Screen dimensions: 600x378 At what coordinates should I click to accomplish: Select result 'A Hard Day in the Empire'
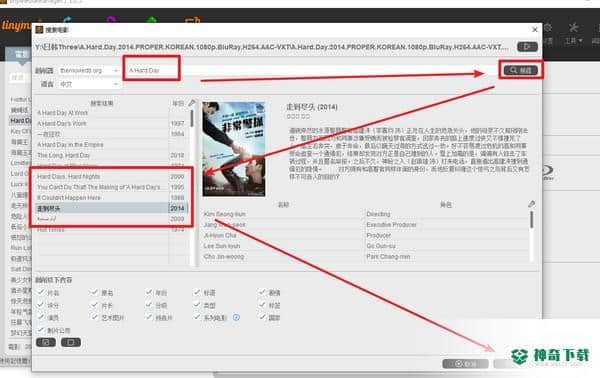(111, 145)
